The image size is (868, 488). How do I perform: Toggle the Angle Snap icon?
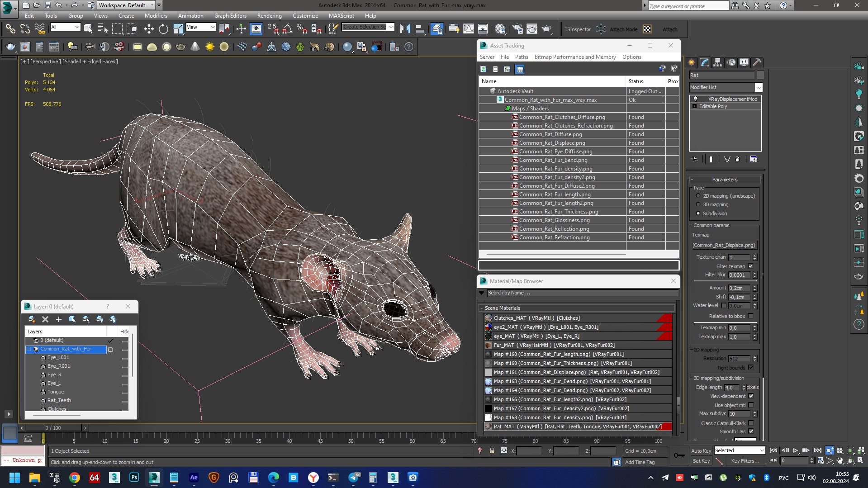[x=287, y=29]
